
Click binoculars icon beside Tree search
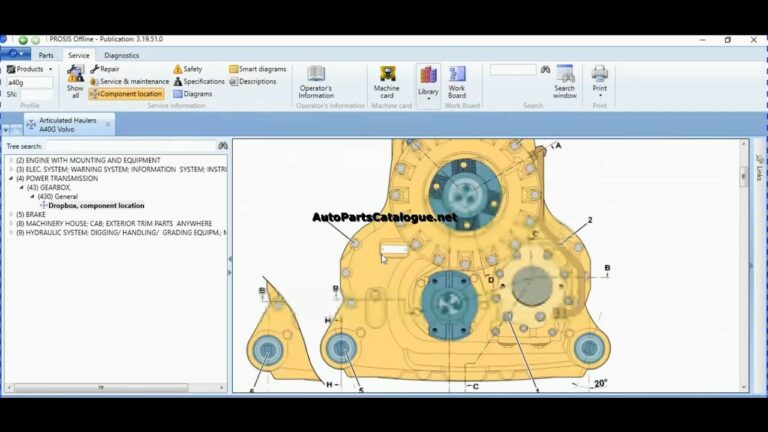[223, 146]
